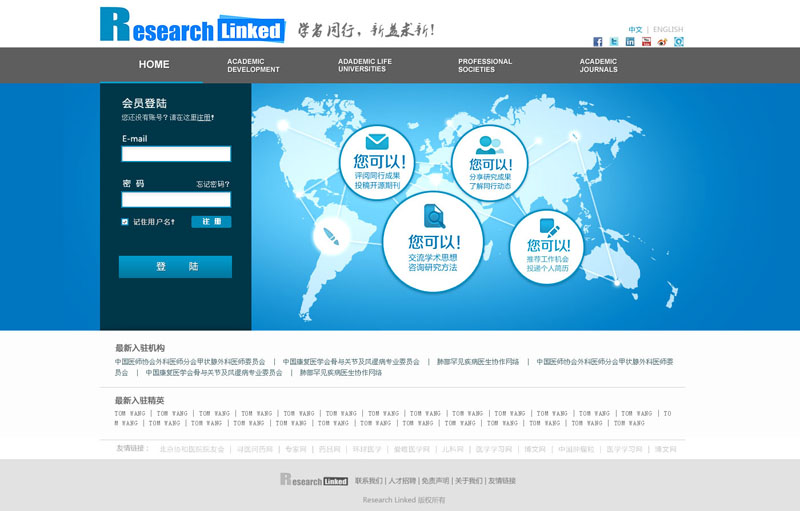Click the pencil edit icon in the job bubble
This screenshot has height=511, width=800.
click(548, 228)
